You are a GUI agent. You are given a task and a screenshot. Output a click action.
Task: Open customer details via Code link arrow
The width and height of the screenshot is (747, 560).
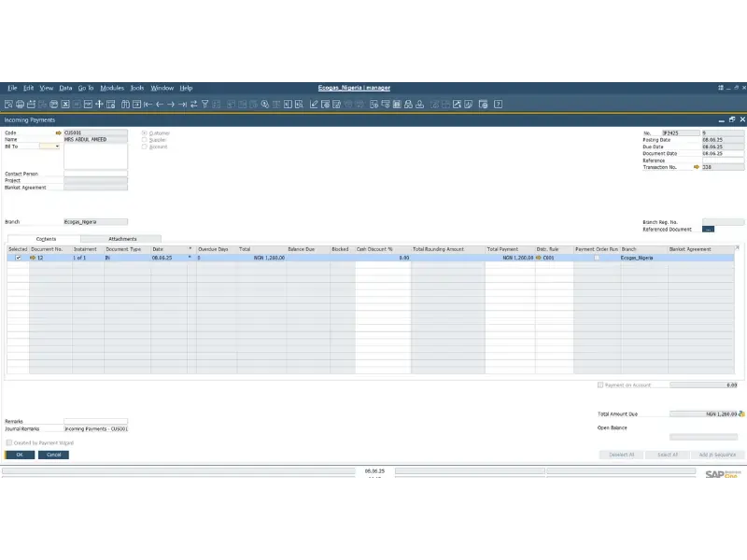pos(58,133)
